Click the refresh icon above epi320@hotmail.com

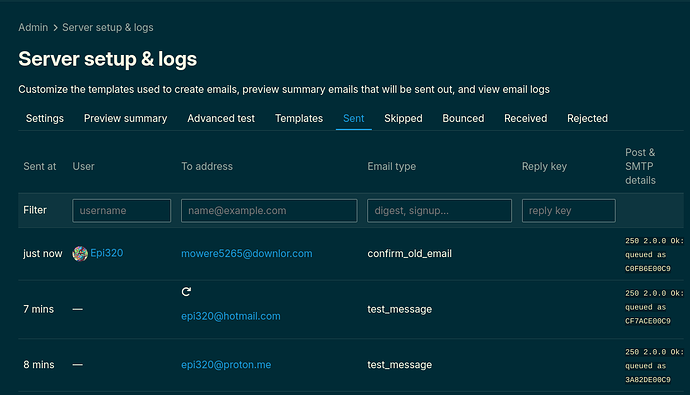click(x=186, y=292)
